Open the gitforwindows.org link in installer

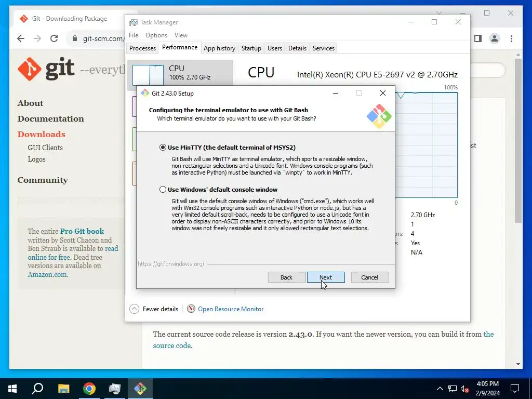(171, 263)
